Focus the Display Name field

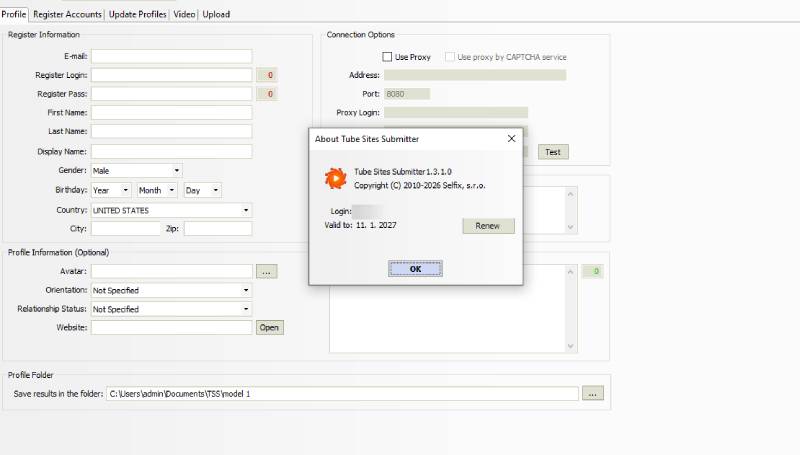click(171, 151)
